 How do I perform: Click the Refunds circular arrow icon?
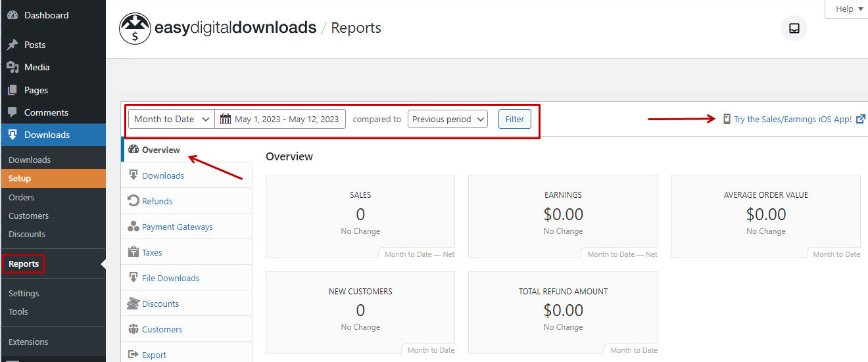tap(133, 201)
